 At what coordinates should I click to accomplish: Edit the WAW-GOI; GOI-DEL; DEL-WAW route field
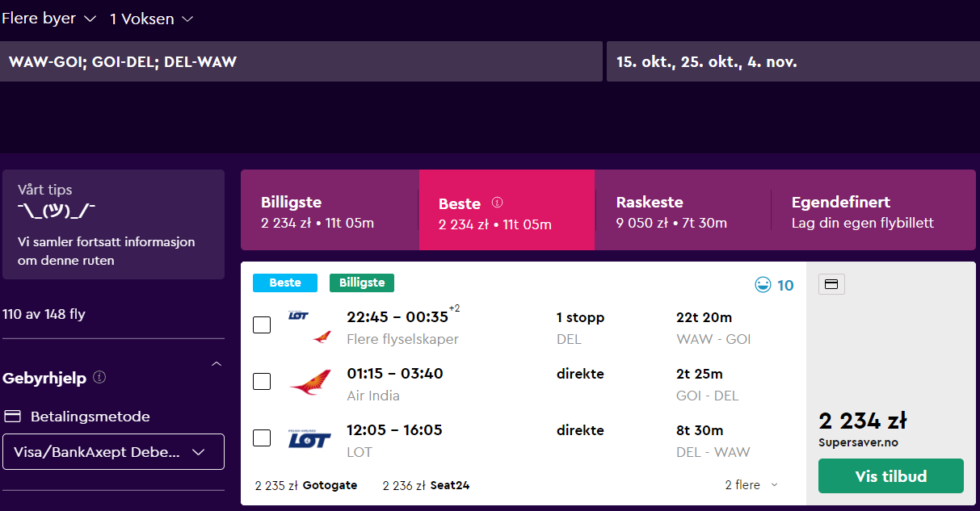301,61
